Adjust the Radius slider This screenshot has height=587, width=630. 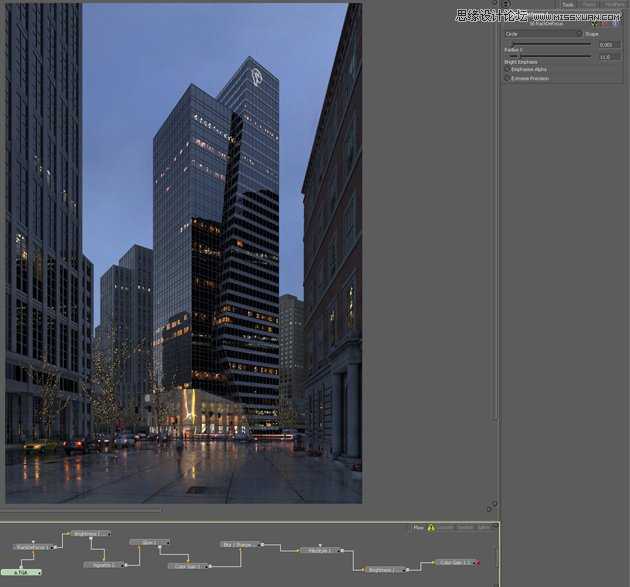(552, 57)
